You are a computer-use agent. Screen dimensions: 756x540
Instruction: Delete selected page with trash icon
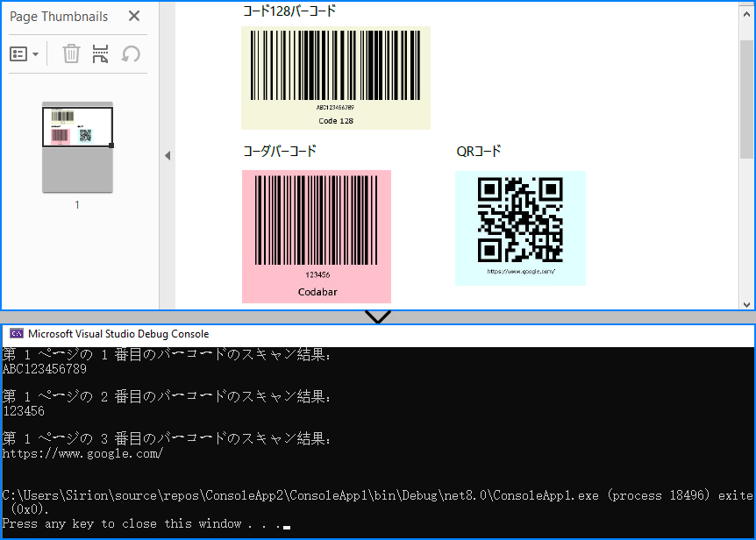click(71, 53)
